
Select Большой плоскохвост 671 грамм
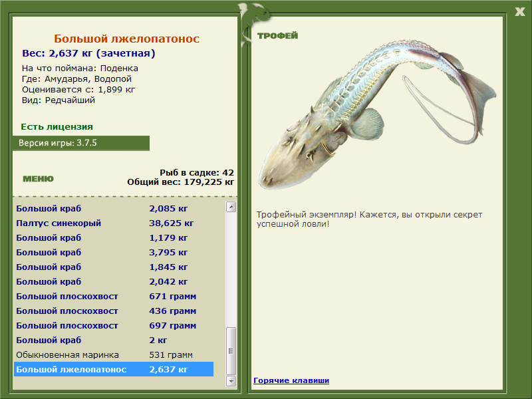[113, 297]
